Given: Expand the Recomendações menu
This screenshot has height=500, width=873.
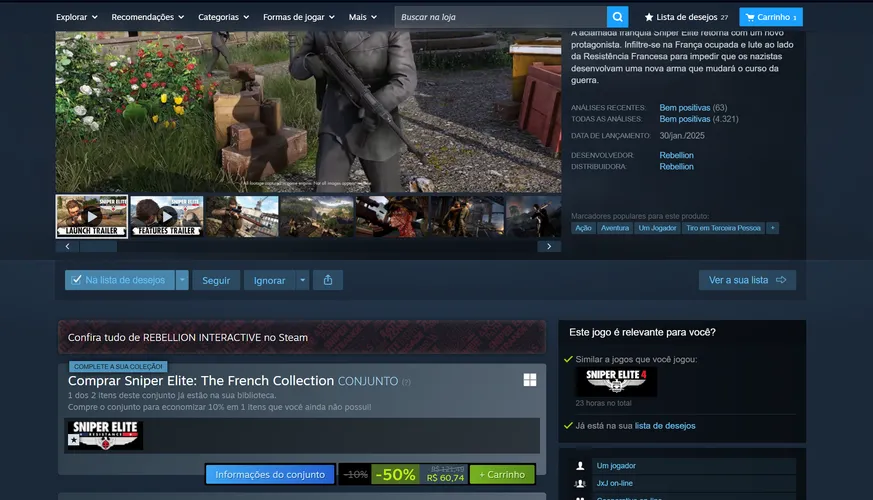Looking at the screenshot, I should coord(148,17).
